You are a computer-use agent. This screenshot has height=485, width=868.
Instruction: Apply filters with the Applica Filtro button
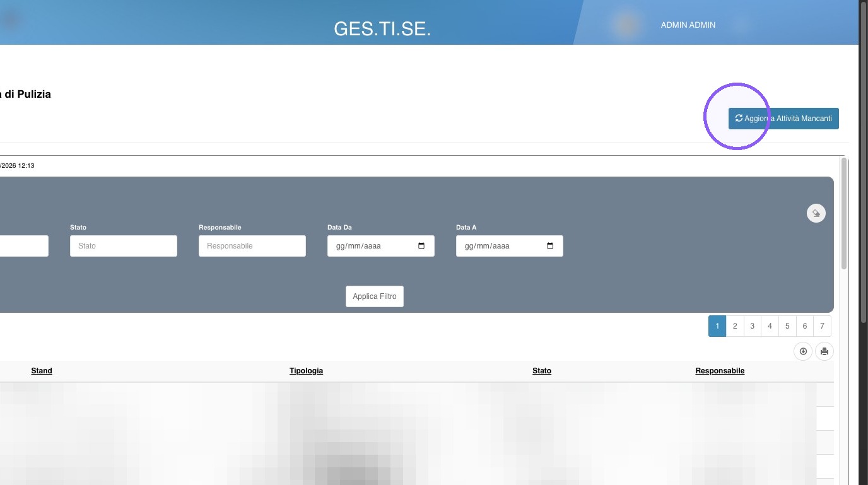click(x=375, y=296)
